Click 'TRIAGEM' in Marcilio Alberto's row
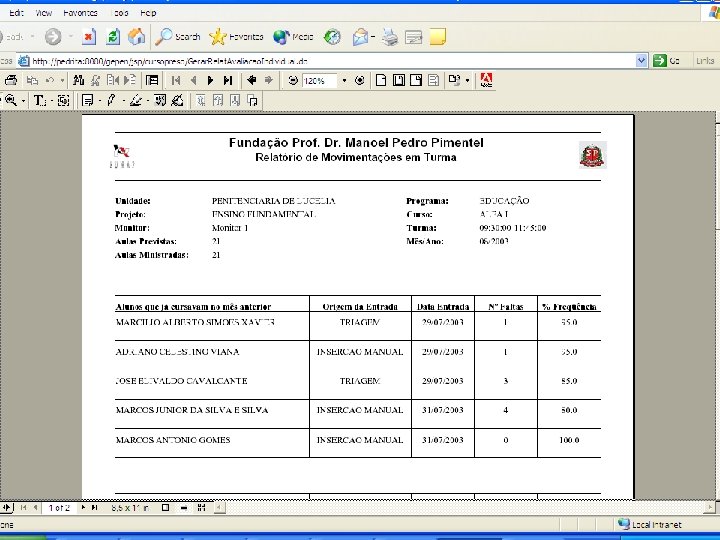The width and height of the screenshot is (720, 540). point(360,322)
